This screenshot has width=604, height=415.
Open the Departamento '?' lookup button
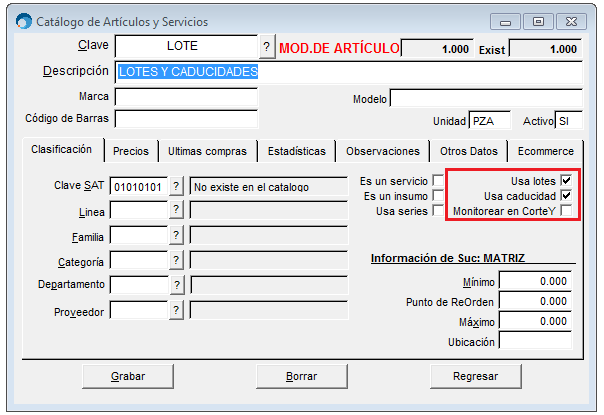tap(176, 285)
